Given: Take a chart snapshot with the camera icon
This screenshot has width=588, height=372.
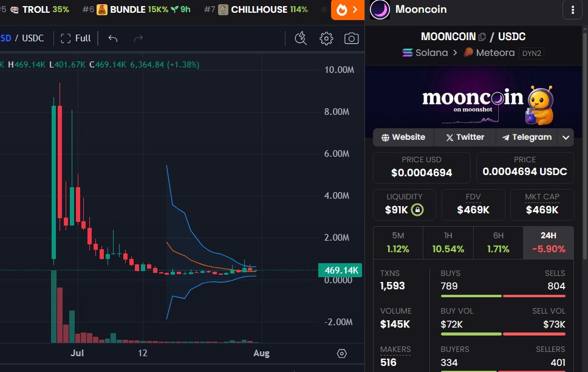Looking at the screenshot, I should coord(351,38).
